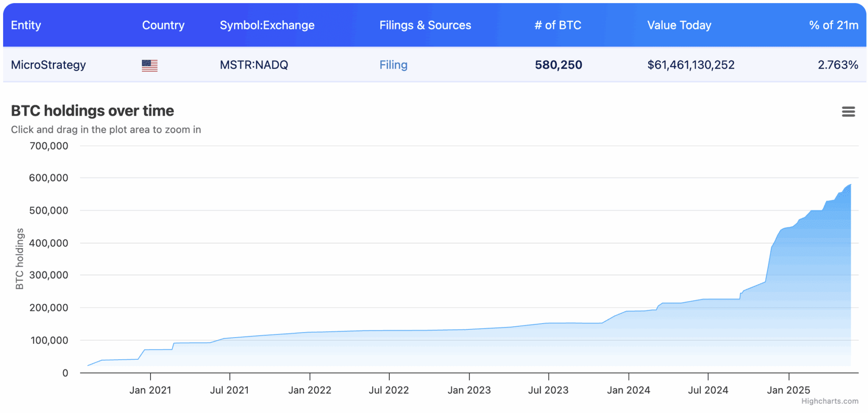Select the % of 21m column header
Screen dimensions: 868x413
(834, 25)
